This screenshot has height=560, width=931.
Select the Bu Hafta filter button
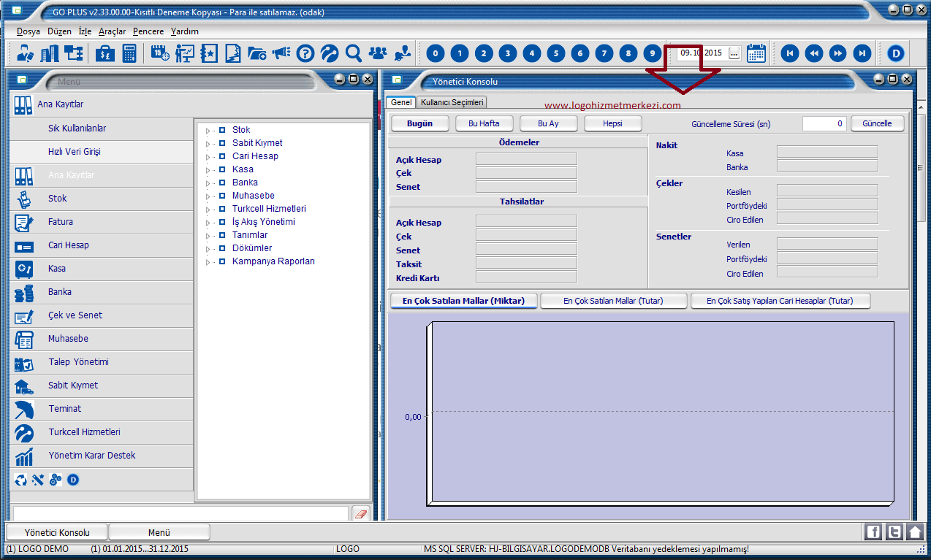[x=484, y=123]
